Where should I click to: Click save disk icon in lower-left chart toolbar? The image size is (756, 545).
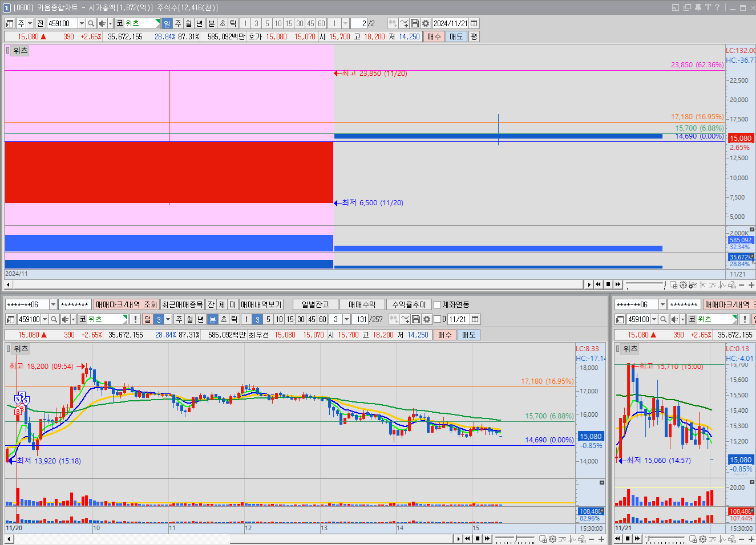pos(416,319)
